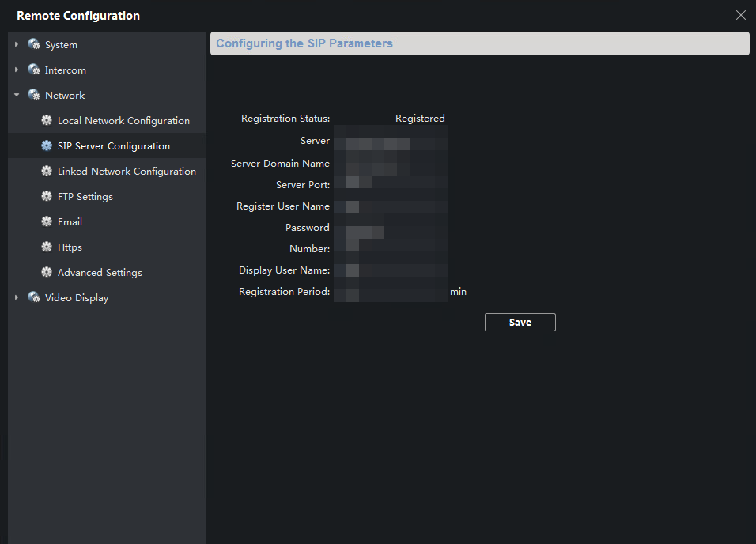Collapse the Network tree arrow
Viewport: 756px width, 544px height.
pyautogui.click(x=17, y=95)
